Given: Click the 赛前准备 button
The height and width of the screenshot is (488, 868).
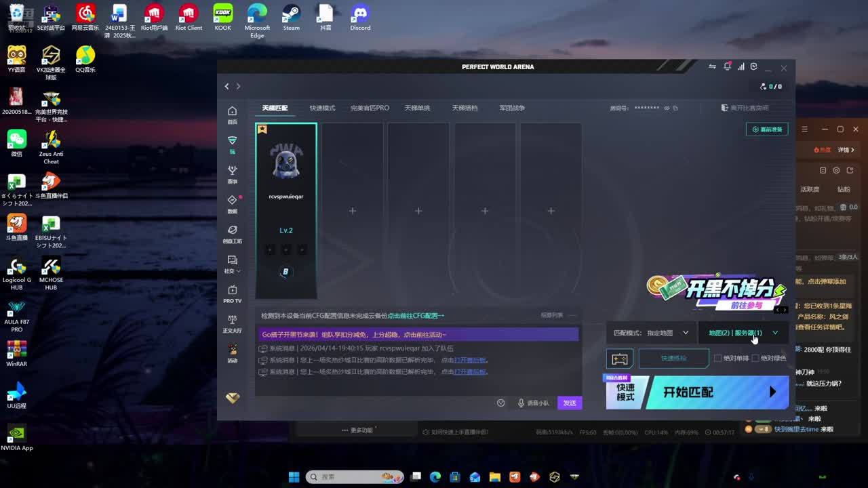Looking at the screenshot, I should click(x=767, y=129).
